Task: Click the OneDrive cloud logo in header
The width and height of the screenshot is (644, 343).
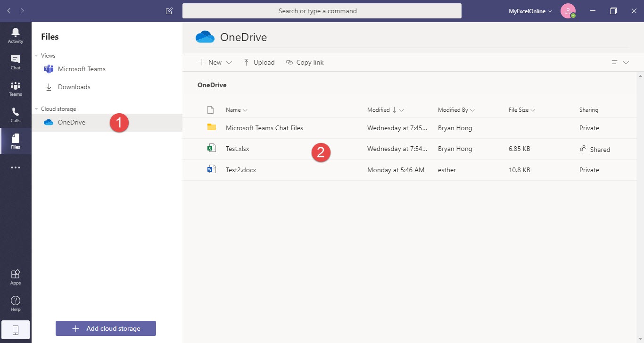Action: tap(205, 37)
